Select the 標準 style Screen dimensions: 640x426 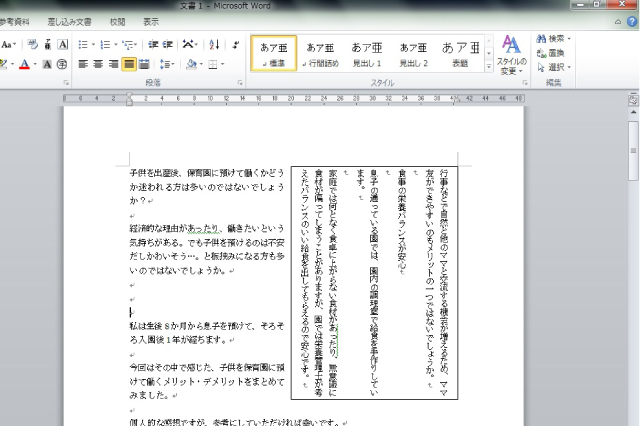[273, 53]
